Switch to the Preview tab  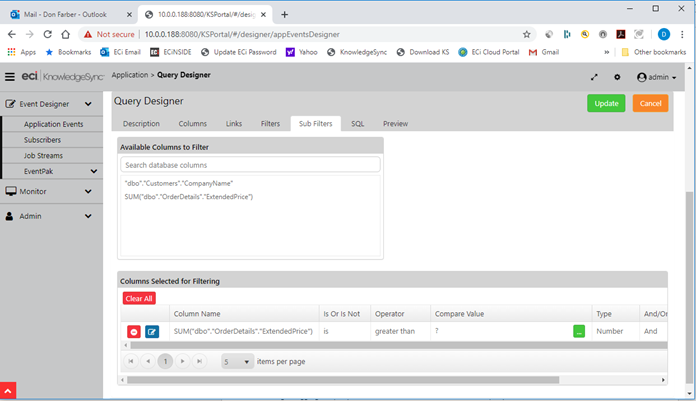click(395, 123)
